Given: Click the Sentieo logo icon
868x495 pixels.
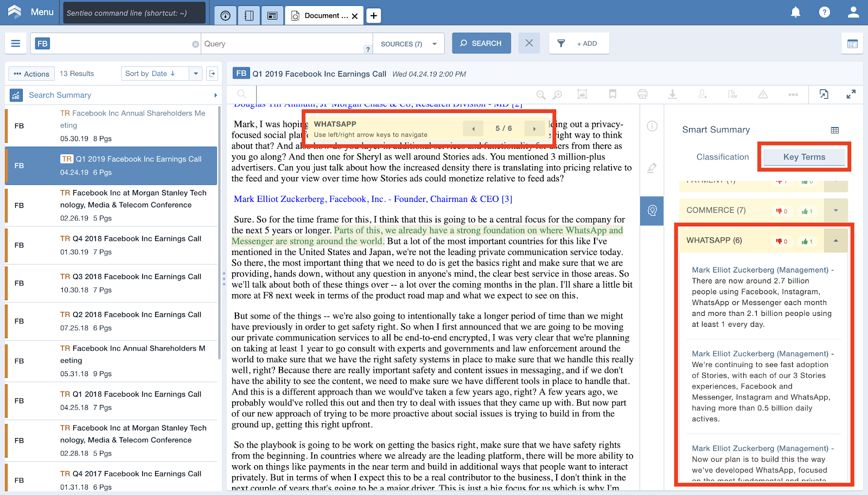Looking at the screenshot, I should [x=15, y=11].
